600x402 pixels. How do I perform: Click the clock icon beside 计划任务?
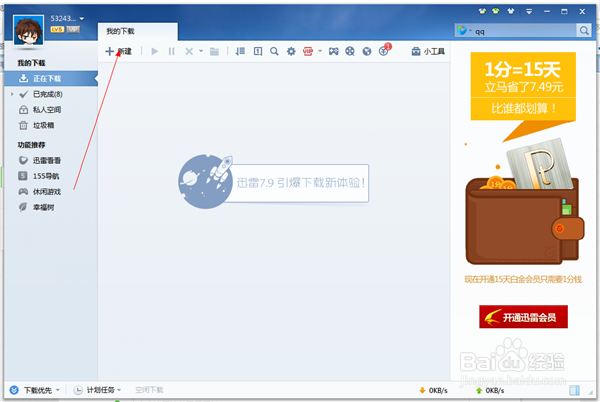[78, 390]
